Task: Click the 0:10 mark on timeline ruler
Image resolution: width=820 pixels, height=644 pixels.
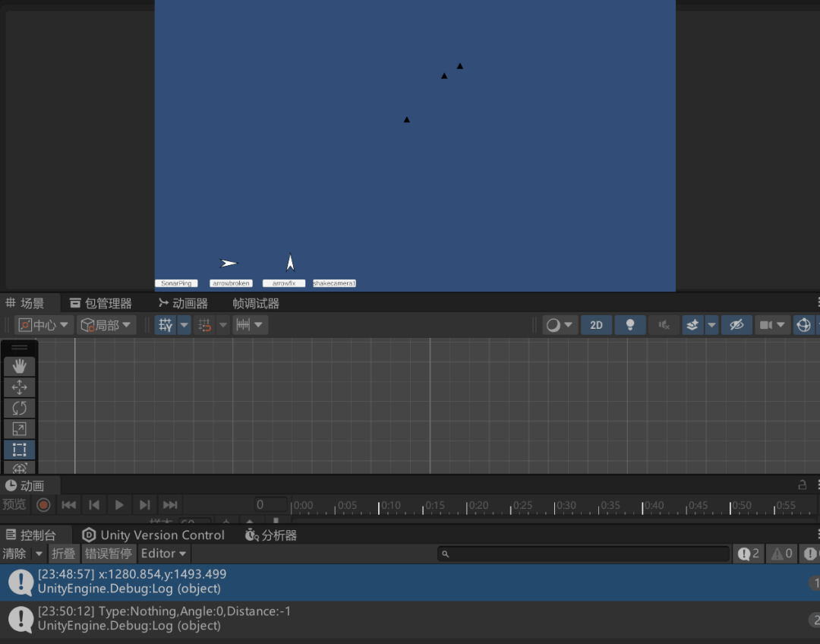Action: click(x=391, y=505)
